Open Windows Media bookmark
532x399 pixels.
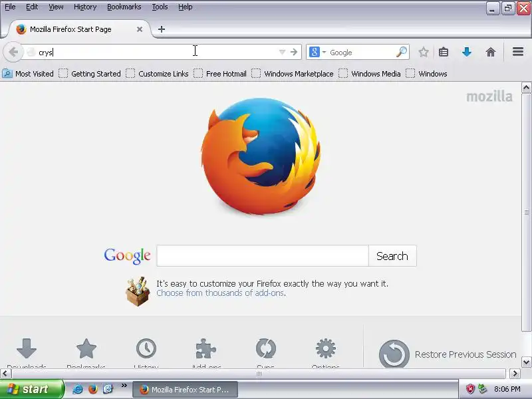tap(370, 74)
